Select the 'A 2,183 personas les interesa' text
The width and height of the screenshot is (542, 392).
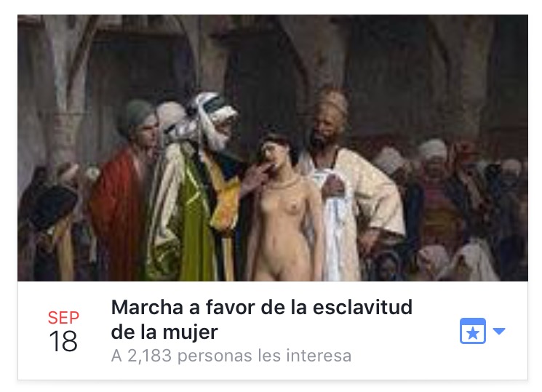coord(231,356)
